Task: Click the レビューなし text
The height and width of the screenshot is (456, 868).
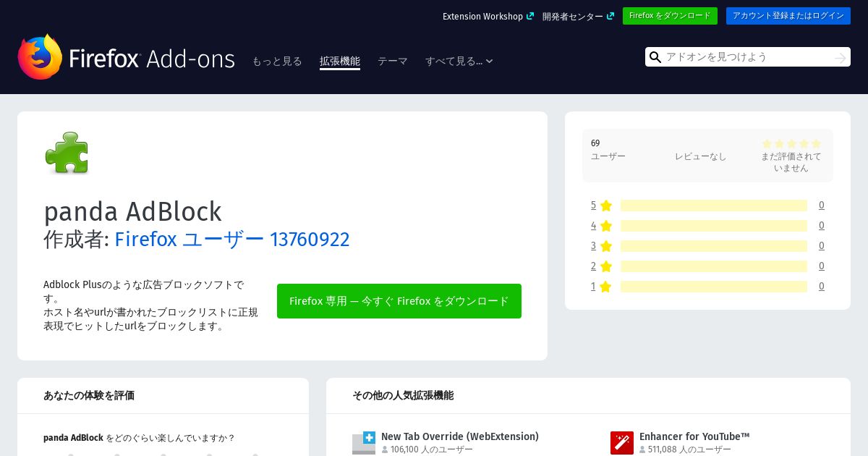Action: pyautogui.click(x=700, y=156)
